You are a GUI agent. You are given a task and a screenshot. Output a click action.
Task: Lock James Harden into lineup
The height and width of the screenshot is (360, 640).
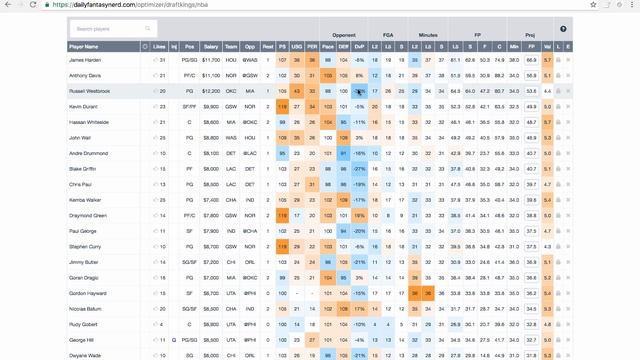coord(558,60)
